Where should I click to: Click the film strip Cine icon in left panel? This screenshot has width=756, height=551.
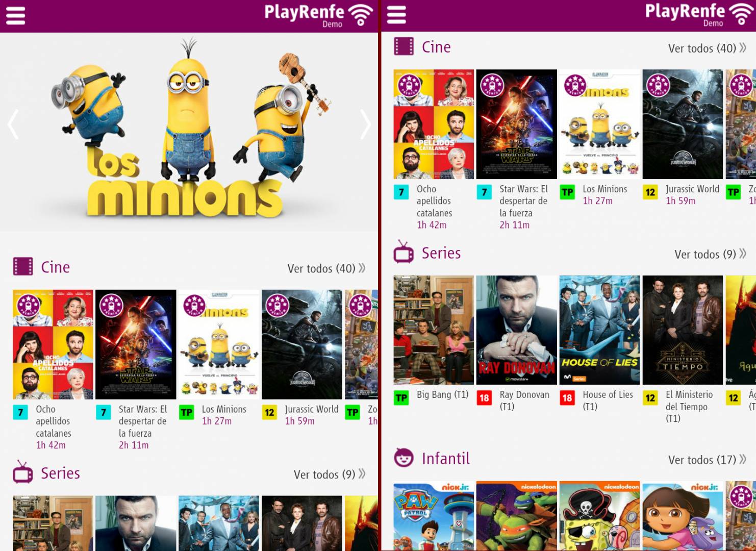tap(23, 266)
